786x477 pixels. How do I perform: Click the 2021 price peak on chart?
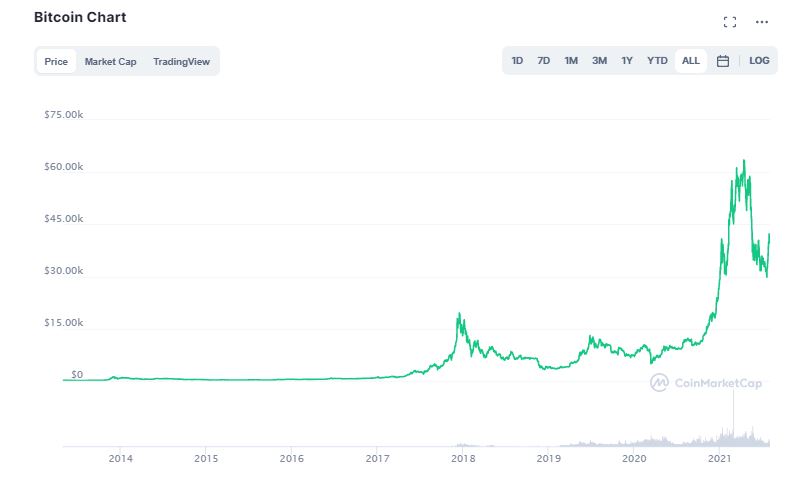coord(744,161)
